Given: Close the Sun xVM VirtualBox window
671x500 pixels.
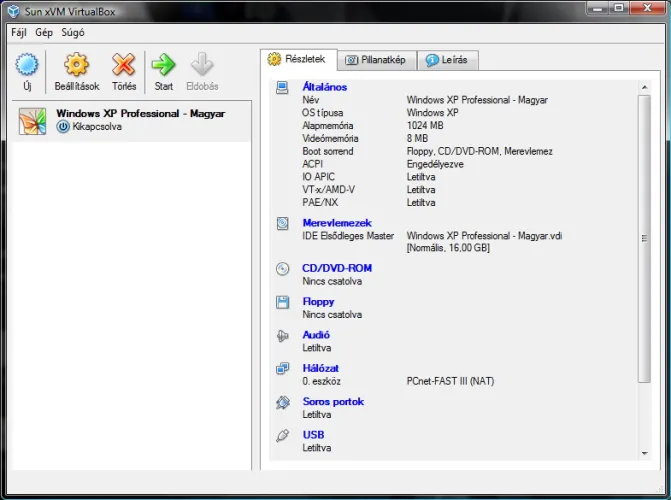Looking at the screenshot, I should click(647, 8).
